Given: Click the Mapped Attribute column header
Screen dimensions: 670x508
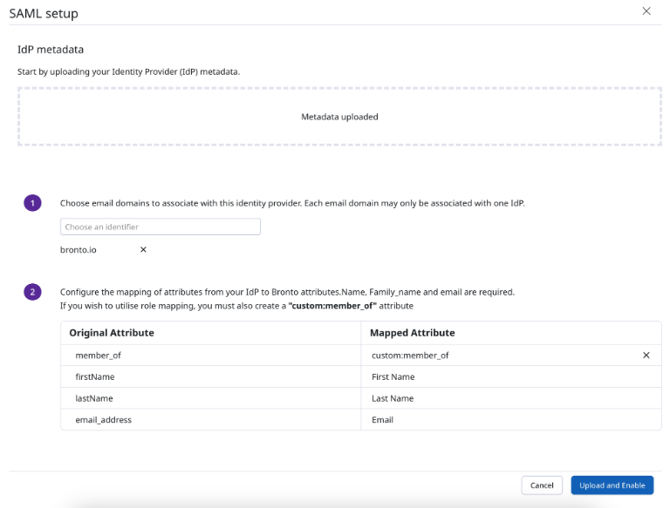Looking at the screenshot, I should pos(412,332).
